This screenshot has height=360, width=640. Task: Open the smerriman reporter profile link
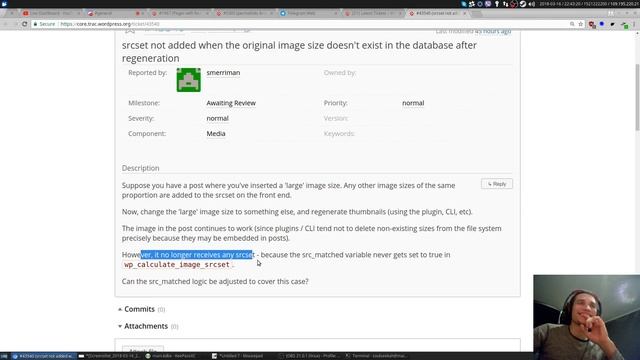point(223,73)
